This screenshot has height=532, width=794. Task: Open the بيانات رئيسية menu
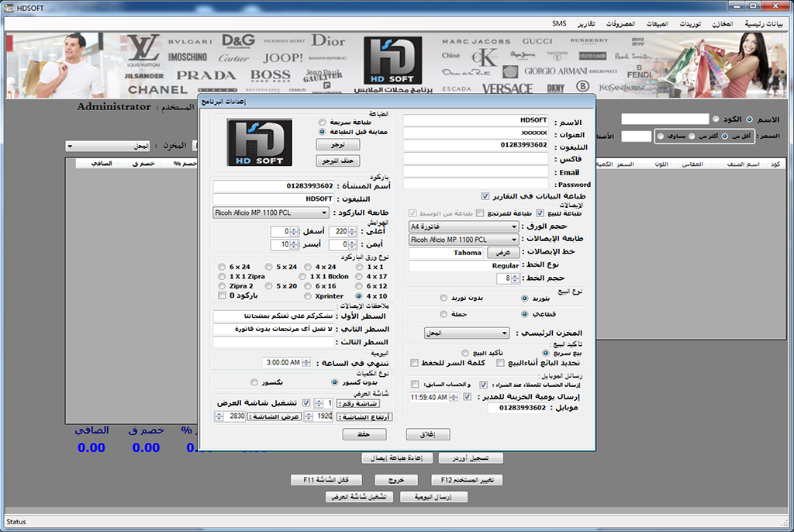763,24
